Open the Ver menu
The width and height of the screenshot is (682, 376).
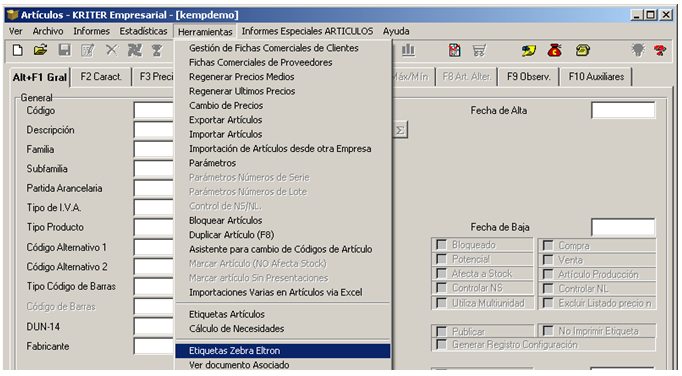click(x=16, y=31)
